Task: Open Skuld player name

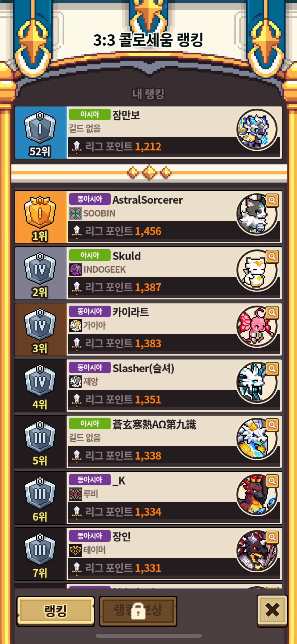Action: 127,256
